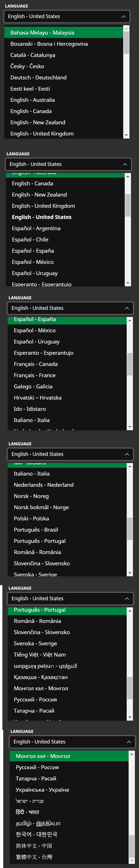Choose Norsk bokmål - Norge language
Image resolution: width=139 pixels, height=868 pixels.
pos(67,507)
